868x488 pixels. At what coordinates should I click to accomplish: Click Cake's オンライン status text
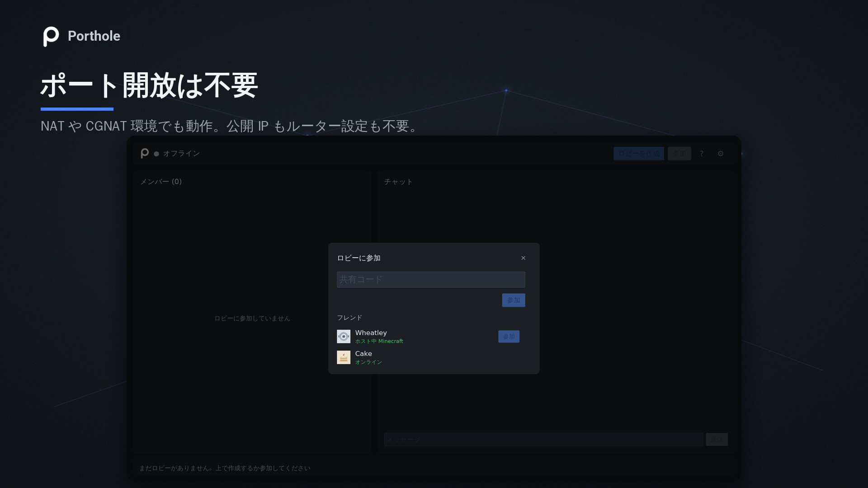pos(368,362)
